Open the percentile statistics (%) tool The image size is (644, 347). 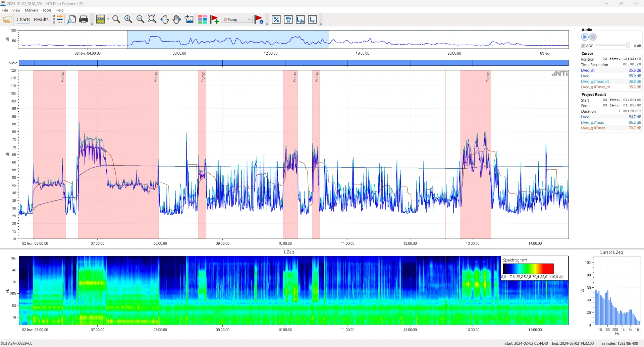coord(276,19)
